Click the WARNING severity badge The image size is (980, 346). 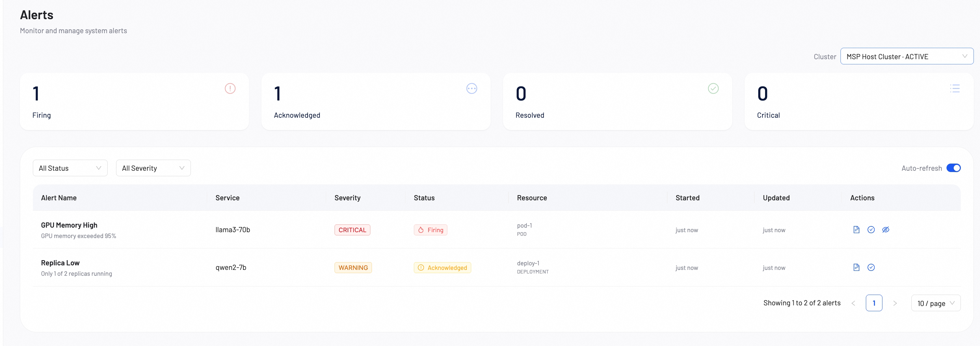353,268
